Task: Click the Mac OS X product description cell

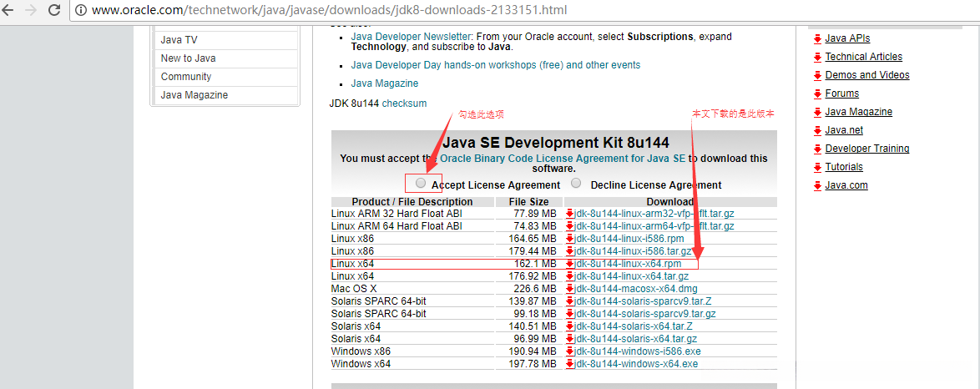Action: click(412, 289)
